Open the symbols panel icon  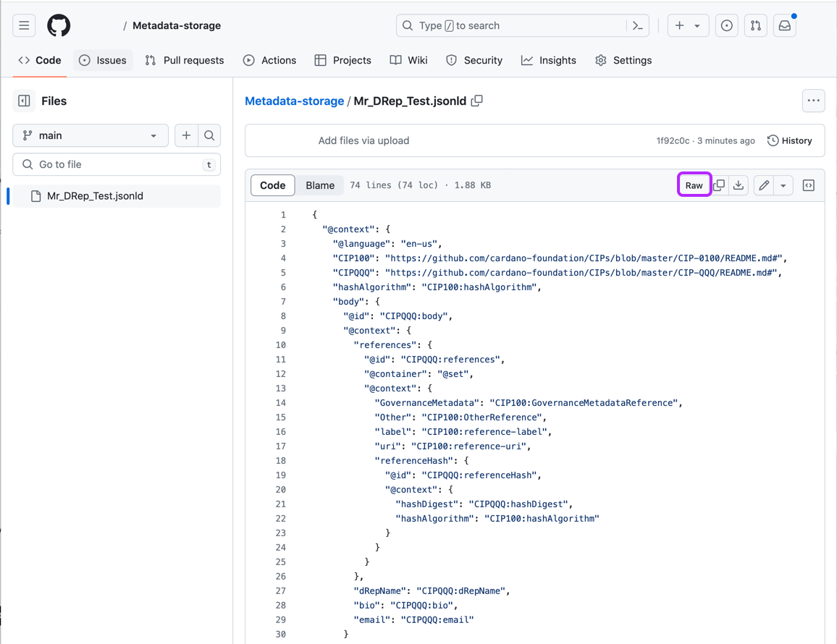[809, 185]
